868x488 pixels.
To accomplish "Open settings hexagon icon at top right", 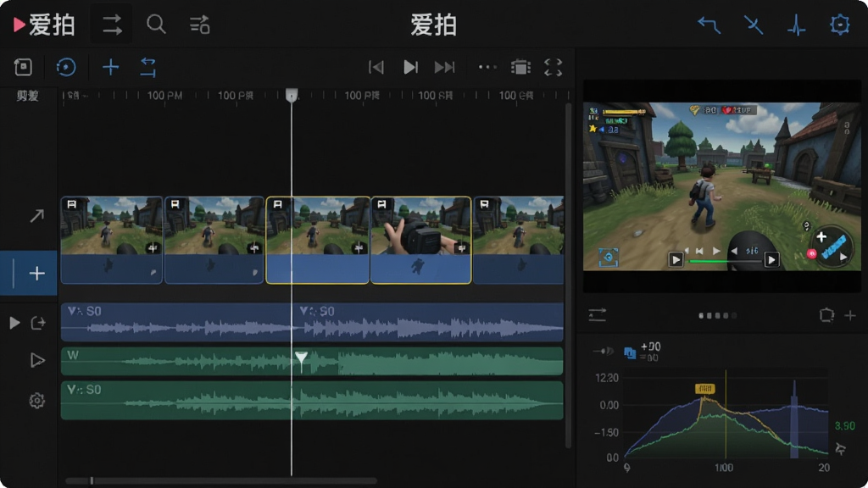I will 840,25.
